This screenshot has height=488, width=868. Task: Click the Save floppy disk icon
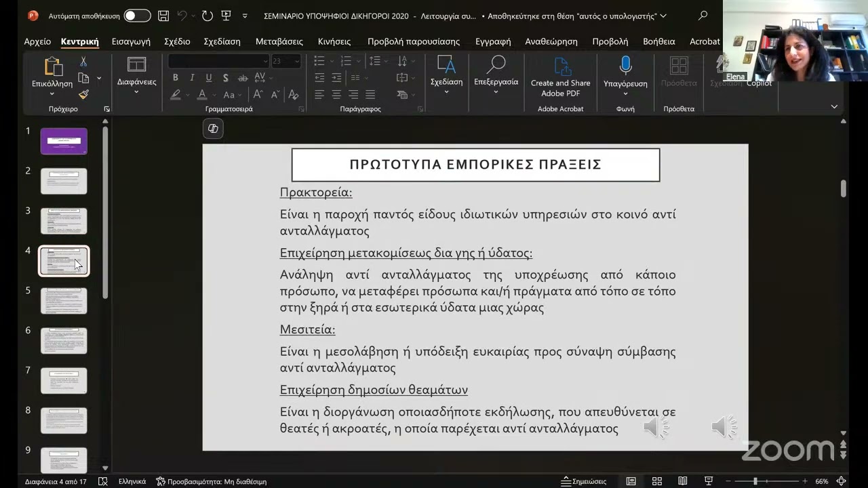point(163,16)
